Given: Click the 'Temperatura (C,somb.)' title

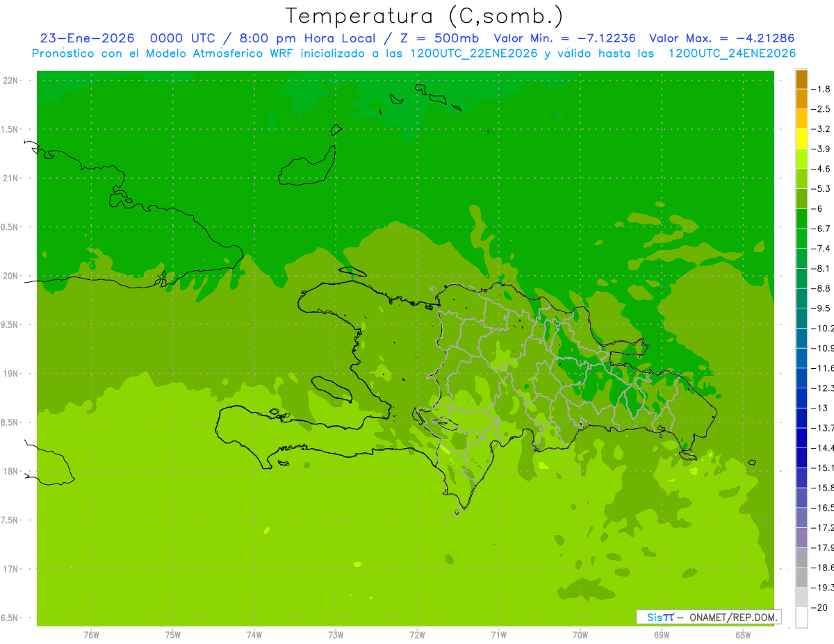Looking at the screenshot, I should [x=425, y=17].
